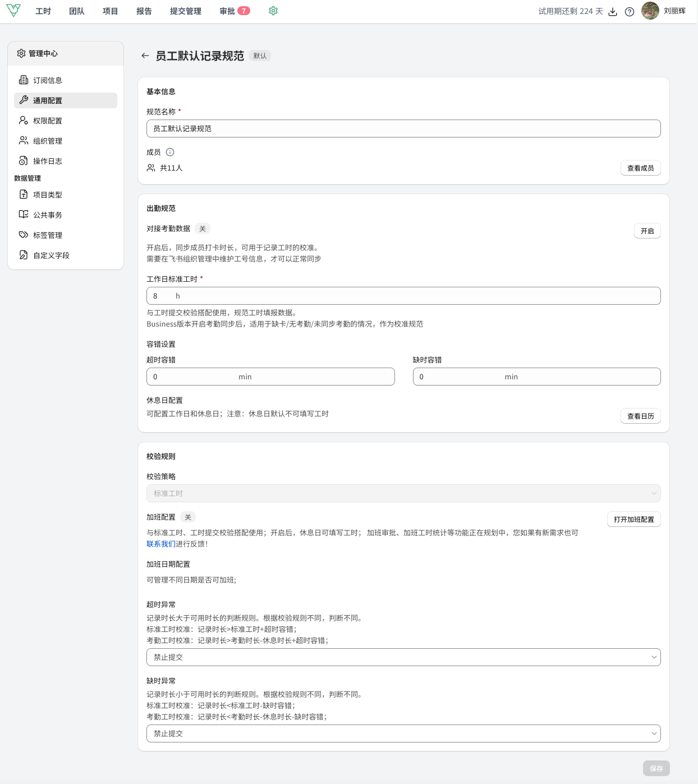The image size is (698, 784).
Task: Open the 提交管理 top menu item
Action: click(x=186, y=11)
